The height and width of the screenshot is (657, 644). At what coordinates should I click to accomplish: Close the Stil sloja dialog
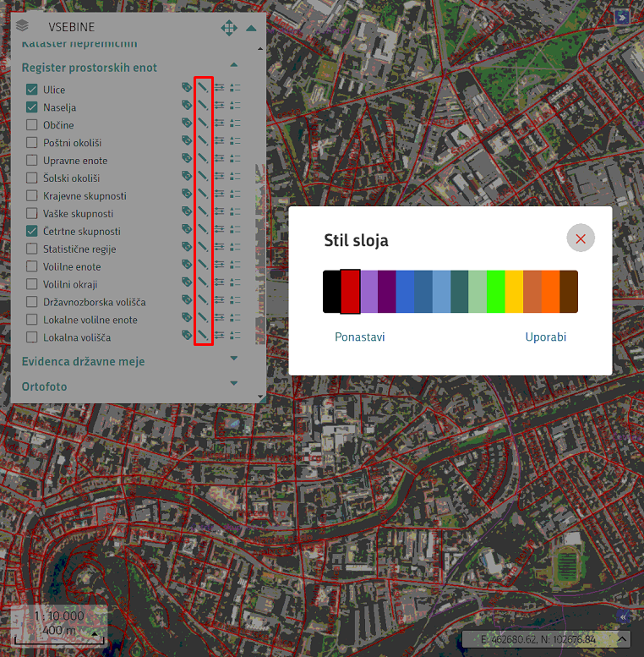tap(581, 238)
